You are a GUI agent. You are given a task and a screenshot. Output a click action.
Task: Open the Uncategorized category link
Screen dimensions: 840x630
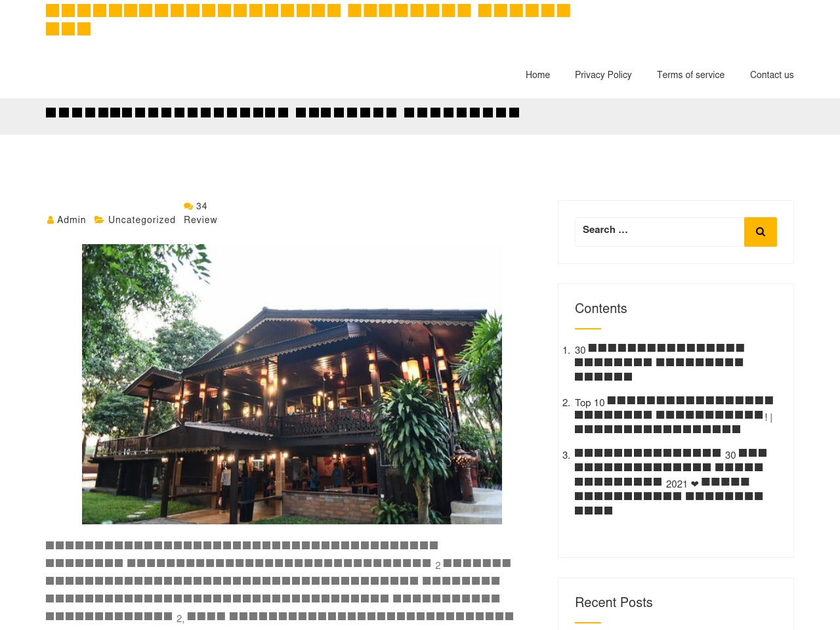tap(142, 220)
